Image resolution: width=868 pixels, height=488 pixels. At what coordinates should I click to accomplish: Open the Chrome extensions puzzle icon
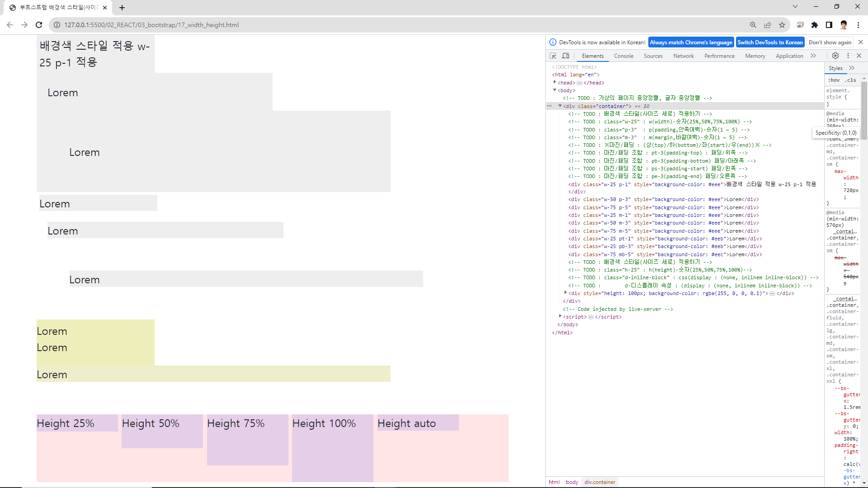815,25
